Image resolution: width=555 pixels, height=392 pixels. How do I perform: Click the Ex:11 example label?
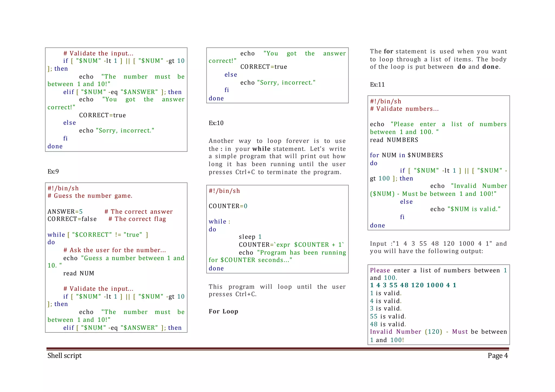[377, 84]
